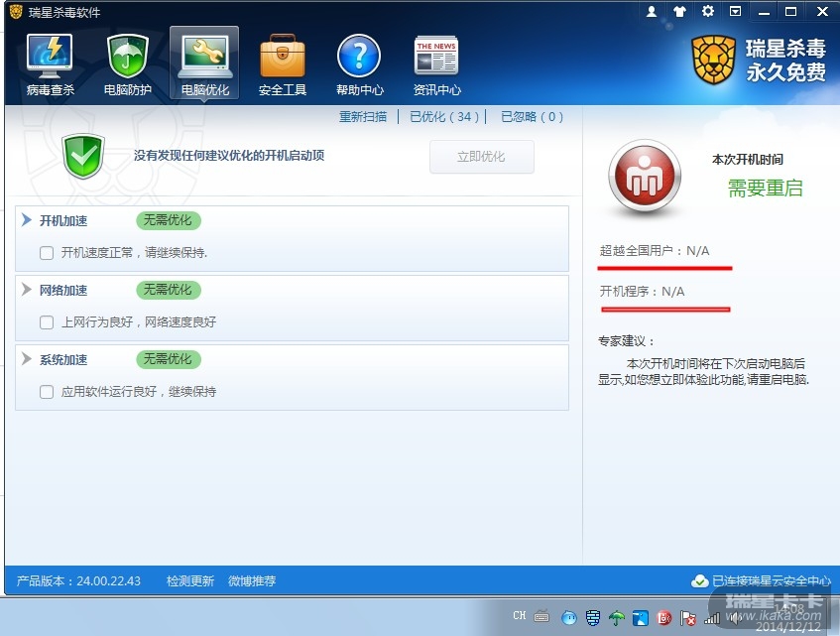Click the red boot-time gauge icon
This screenshot has width=840, height=636.
click(x=645, y=178)
